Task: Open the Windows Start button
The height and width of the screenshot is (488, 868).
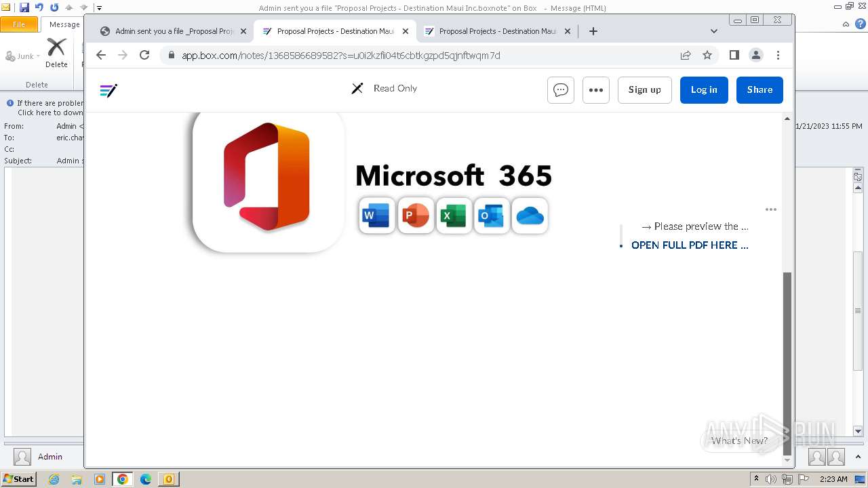Action: pos(19,479)
